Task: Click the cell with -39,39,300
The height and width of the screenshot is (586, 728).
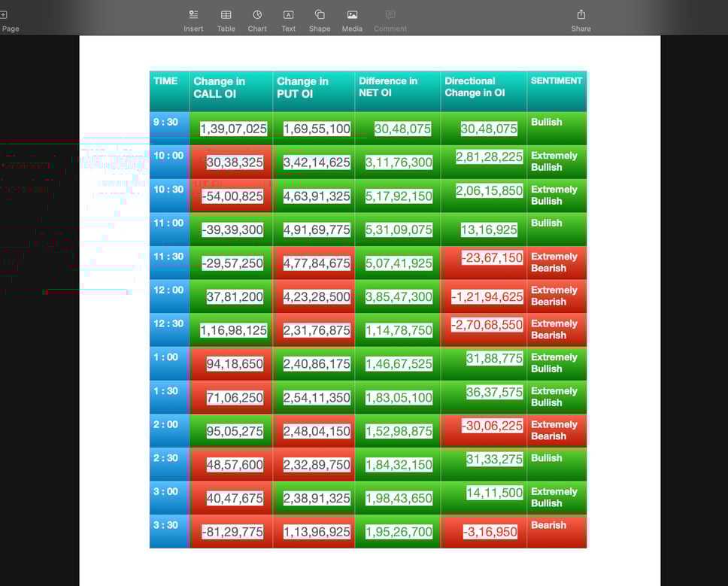Action: pos(231,229)
